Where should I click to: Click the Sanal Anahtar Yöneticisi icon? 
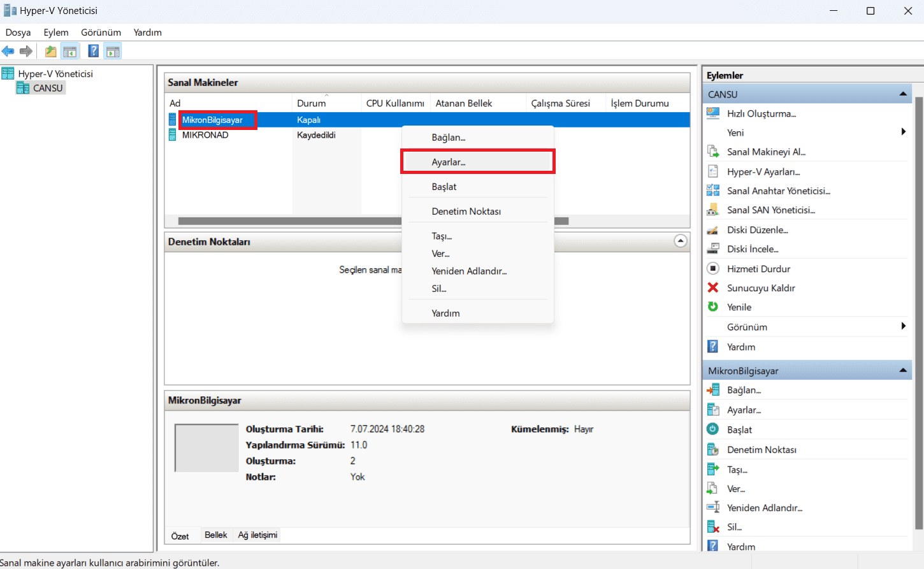coord(713,191)
